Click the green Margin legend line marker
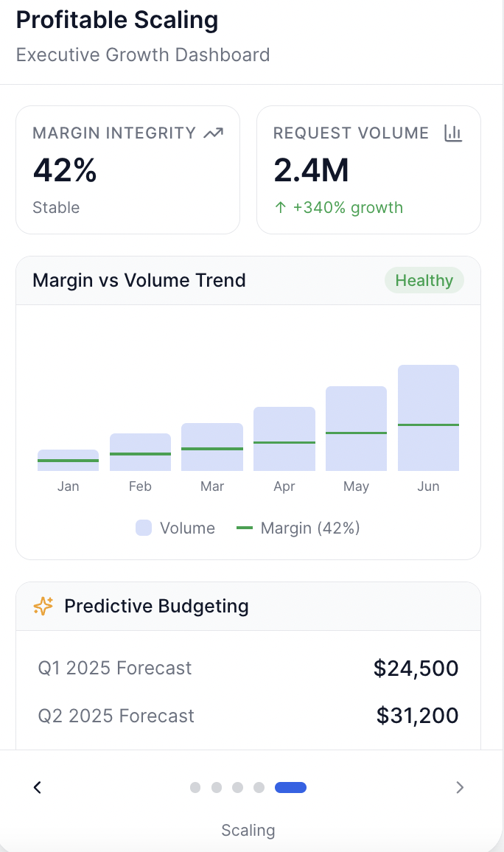The width and height of the screenshot is (504, 852). pyautogui.click(x=245, y=528)
